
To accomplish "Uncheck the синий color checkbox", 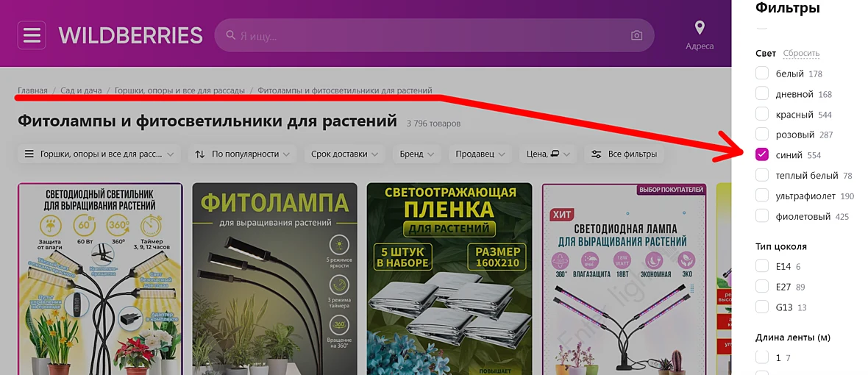I will [762, 154].
